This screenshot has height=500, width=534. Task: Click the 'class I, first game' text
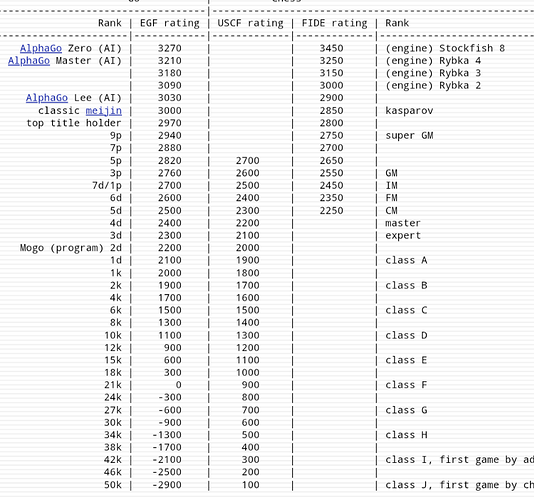[442, 460]
